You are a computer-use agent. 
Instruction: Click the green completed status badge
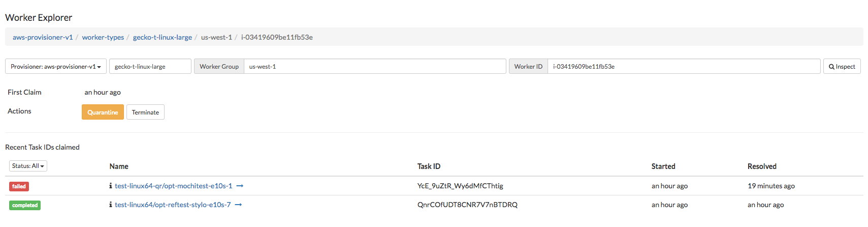coord(25,205)
